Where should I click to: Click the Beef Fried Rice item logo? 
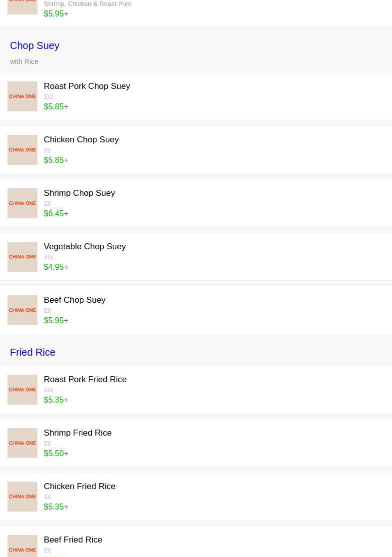coord(22,547)
